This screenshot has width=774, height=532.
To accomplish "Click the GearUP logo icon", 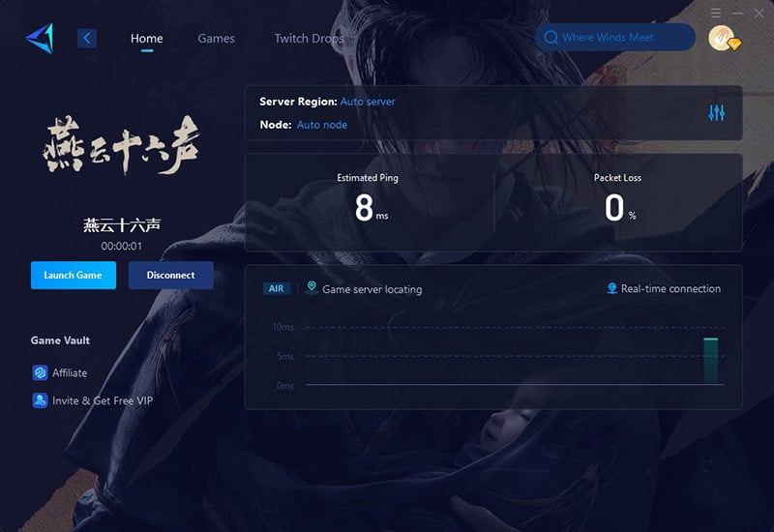I will coord(40,38).
